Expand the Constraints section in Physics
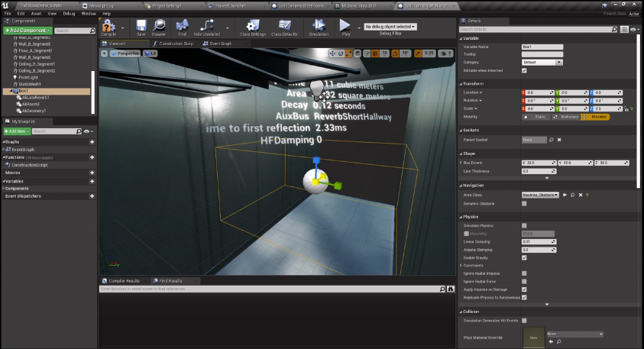The image size is (644, 349). 461,265
